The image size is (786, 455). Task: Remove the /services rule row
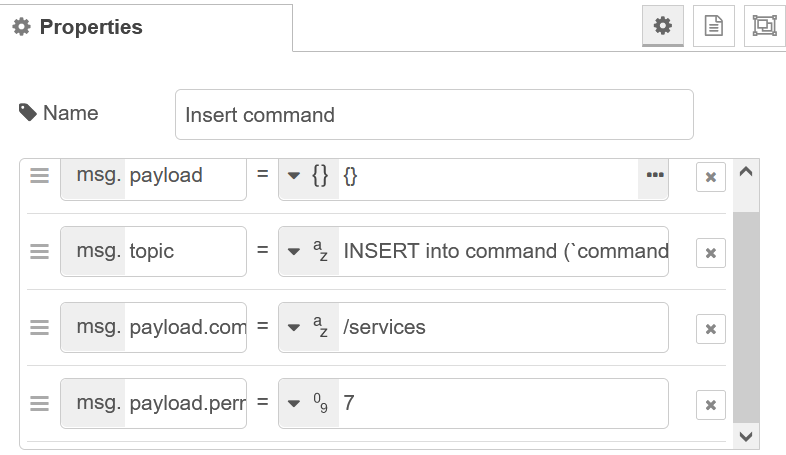[x=711, y=329]
